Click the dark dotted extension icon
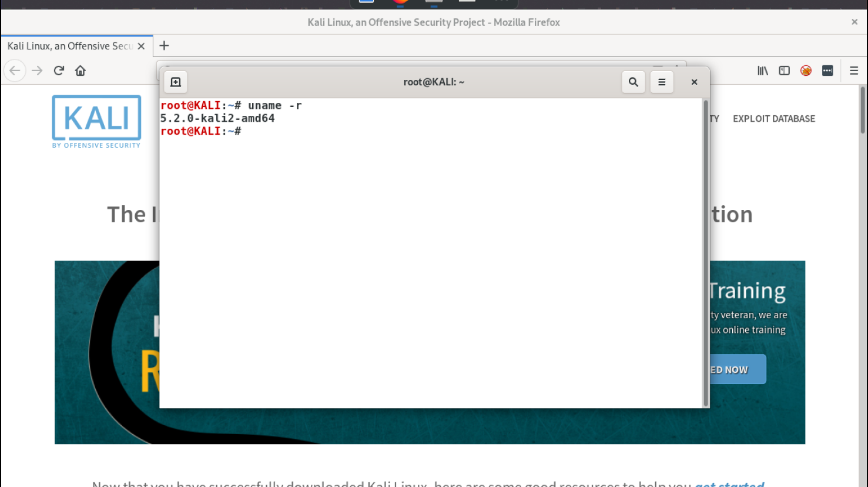The image size is (868, 487). click(827, 71)
